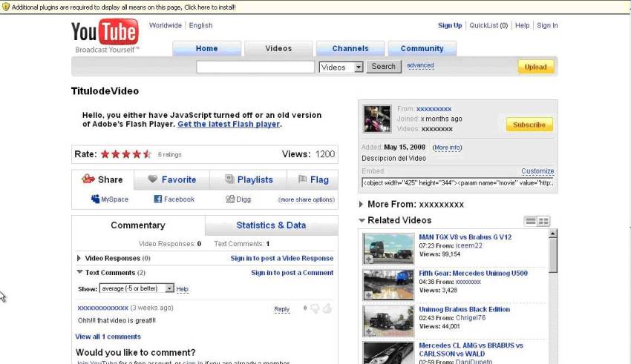Click the Digg icon
The width and height of the screenshot is (631, 364).
tap(230, 199)
